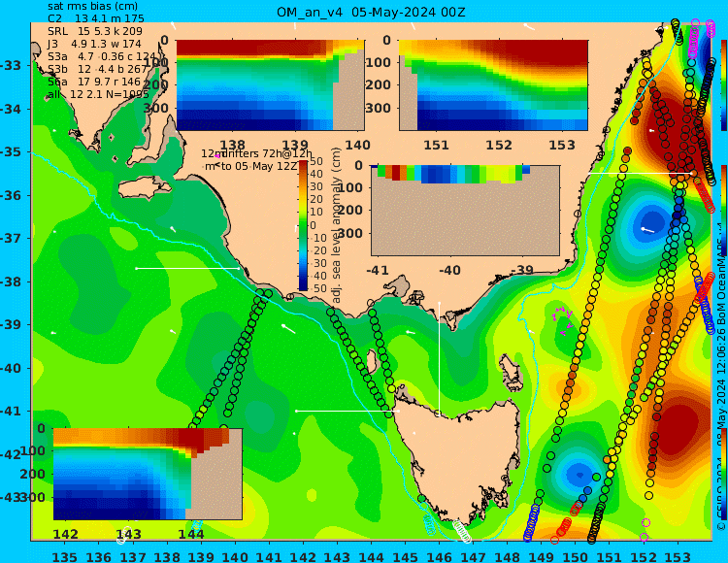
Task: Select the -50 value at colorbar bottom
Action: coord(316,288)
